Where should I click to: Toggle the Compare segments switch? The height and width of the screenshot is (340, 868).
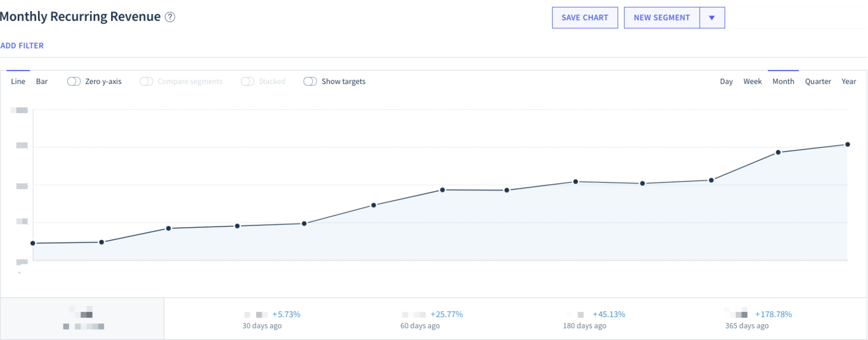click(x=146, y=82)
